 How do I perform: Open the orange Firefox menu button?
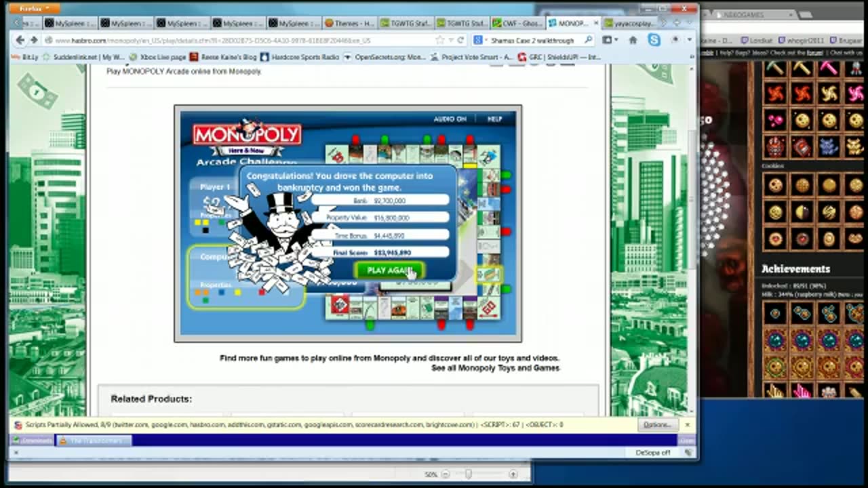coord(35,9)
